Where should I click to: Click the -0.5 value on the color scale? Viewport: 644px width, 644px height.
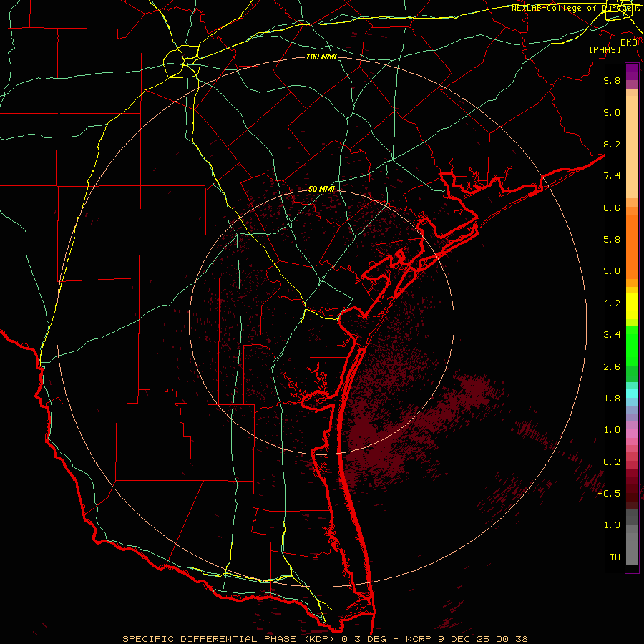click(609, 494)
